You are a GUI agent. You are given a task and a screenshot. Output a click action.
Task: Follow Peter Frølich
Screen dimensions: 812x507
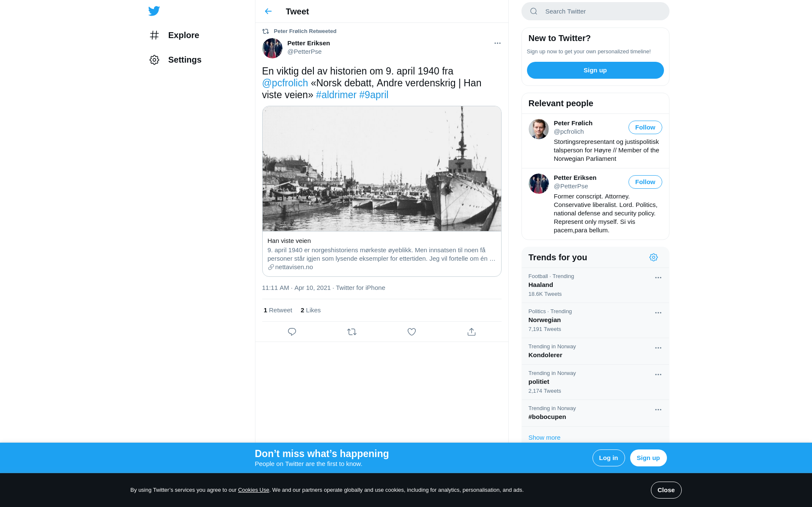(x=645, y=127)
